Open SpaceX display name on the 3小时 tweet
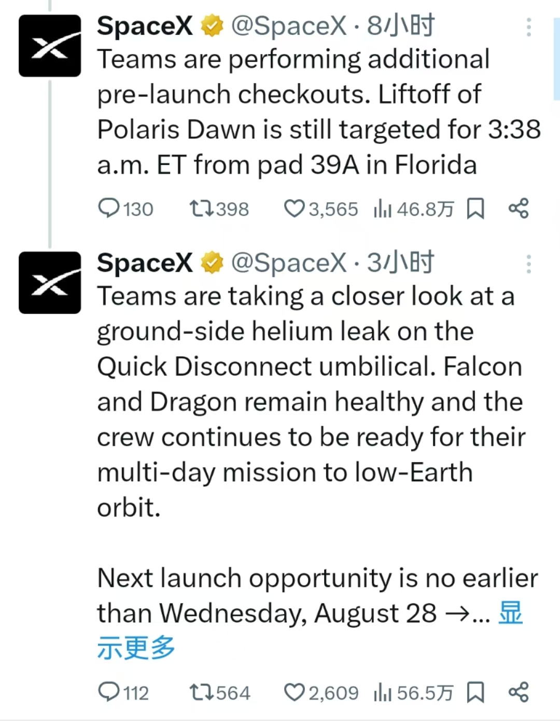 [x=145, y=263]
